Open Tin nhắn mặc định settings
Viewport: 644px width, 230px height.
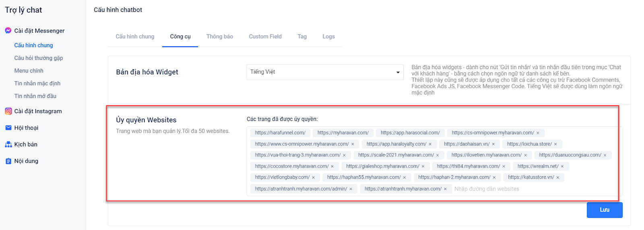pos(37,84)
